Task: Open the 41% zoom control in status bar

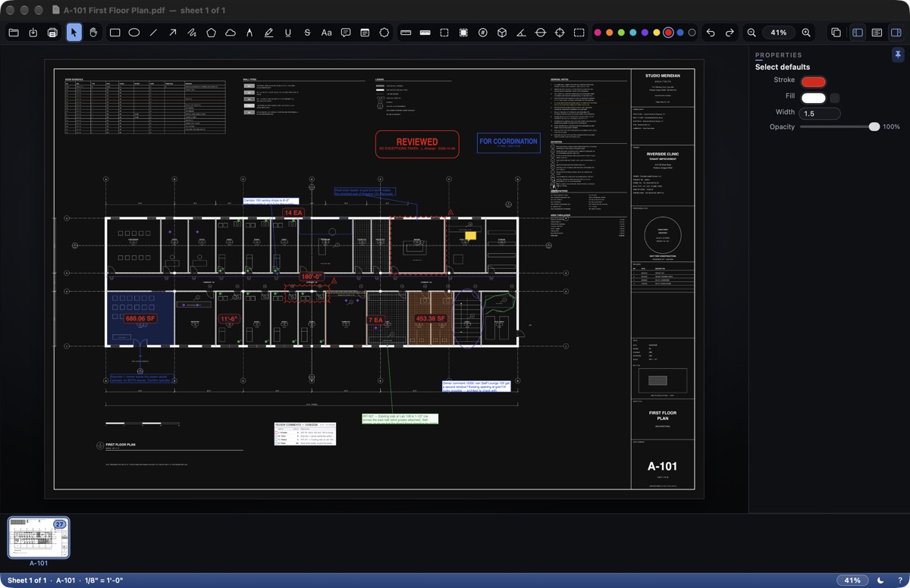Action: (x=852, y=580)
